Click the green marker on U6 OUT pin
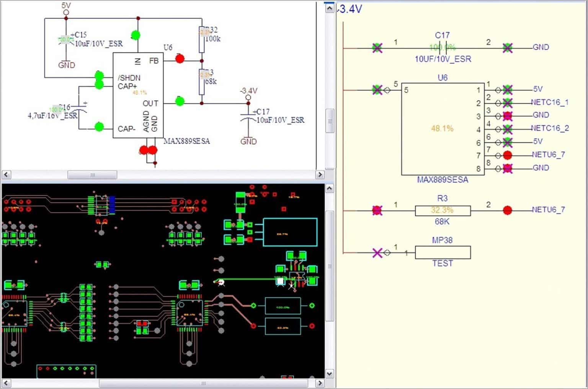This screenshot has height=389, width=588. (180, 101)
